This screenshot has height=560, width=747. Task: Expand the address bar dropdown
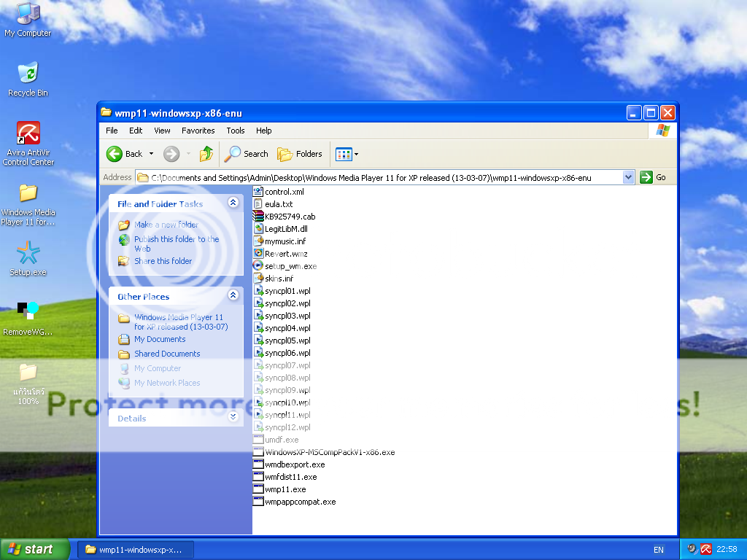[628, 178]
